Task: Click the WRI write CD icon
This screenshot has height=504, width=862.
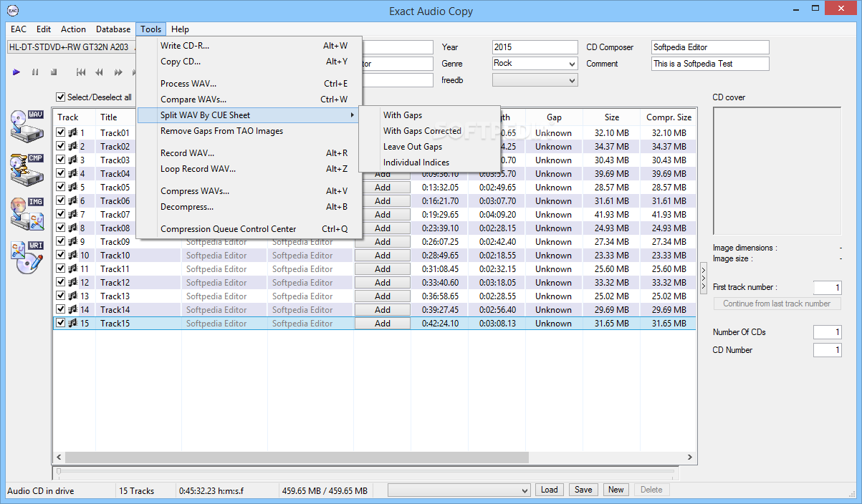Action: pyautogui.click(x=27, y=258)
